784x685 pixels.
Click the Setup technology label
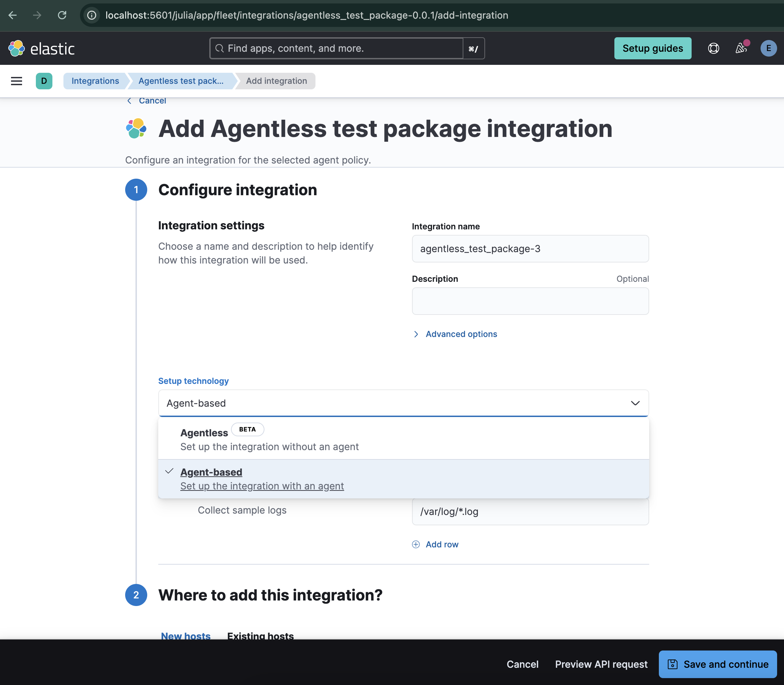193,381
